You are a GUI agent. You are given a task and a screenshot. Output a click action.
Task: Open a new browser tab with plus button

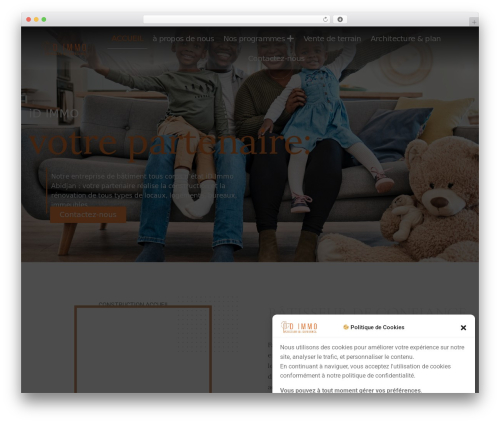[x=474, y=22]
